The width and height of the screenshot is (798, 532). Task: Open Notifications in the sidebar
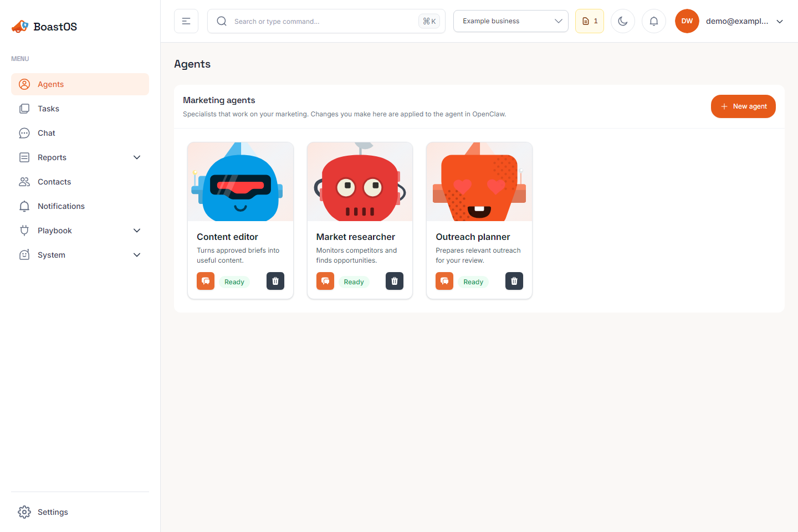(x=80, y=206)
